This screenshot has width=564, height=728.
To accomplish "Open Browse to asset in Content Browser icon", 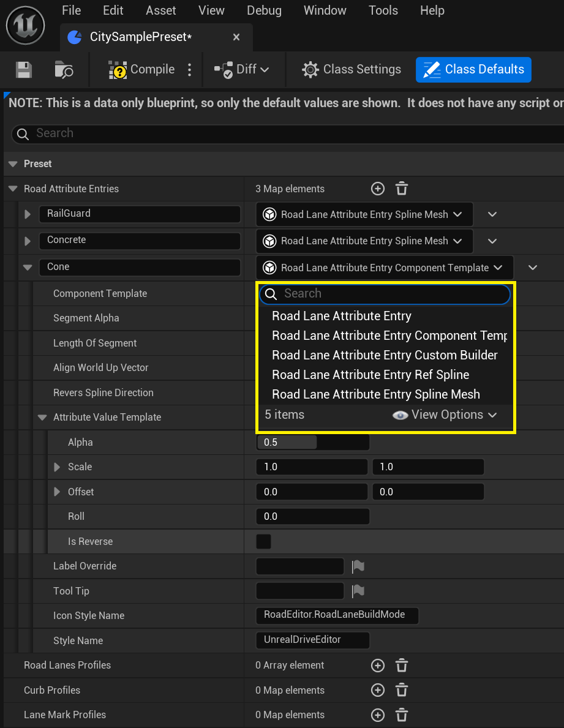I will click(64, 70).
